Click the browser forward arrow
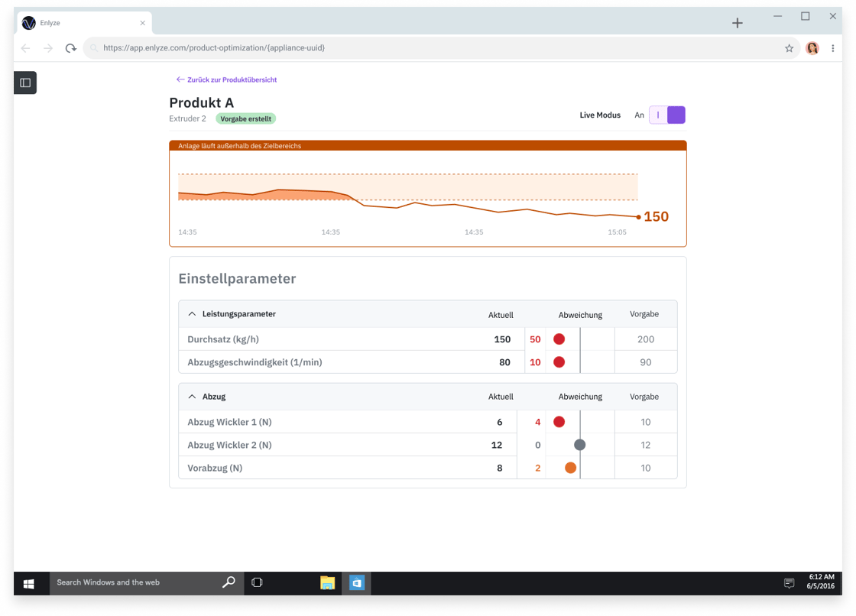The image size is (856, 616). [48, 48]
